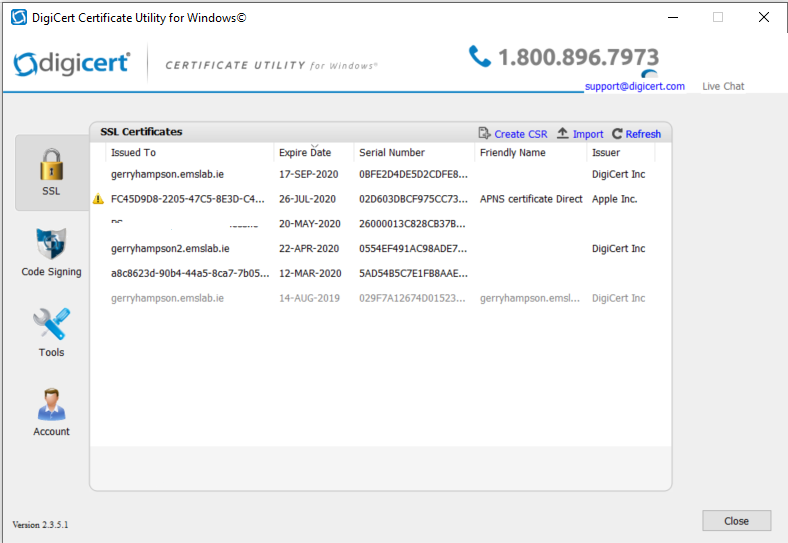Sort by Expire Date column header
The width and height of the screenshot is (788, 543).
coord(314,152)
